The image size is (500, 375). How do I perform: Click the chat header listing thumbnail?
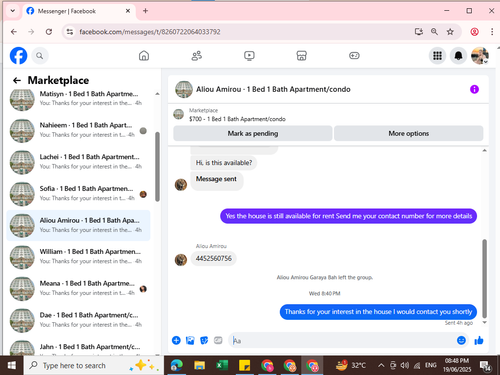[184, 89]
